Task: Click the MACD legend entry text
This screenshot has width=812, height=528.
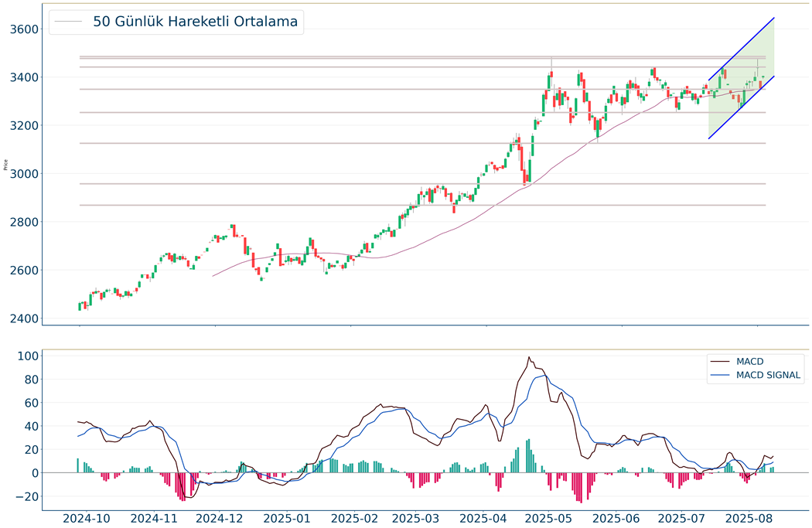Action: [750, 362]
